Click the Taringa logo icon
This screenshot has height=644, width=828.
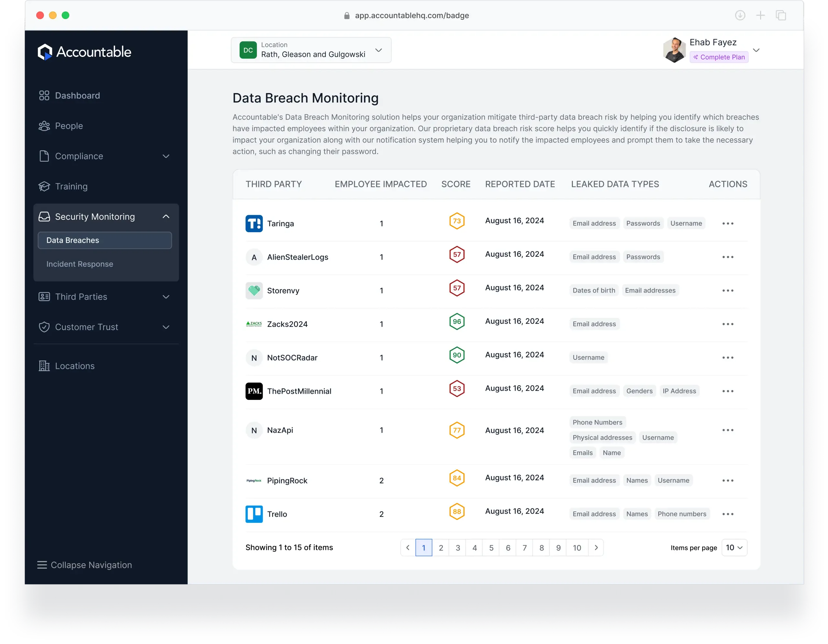tap(254, 223)
